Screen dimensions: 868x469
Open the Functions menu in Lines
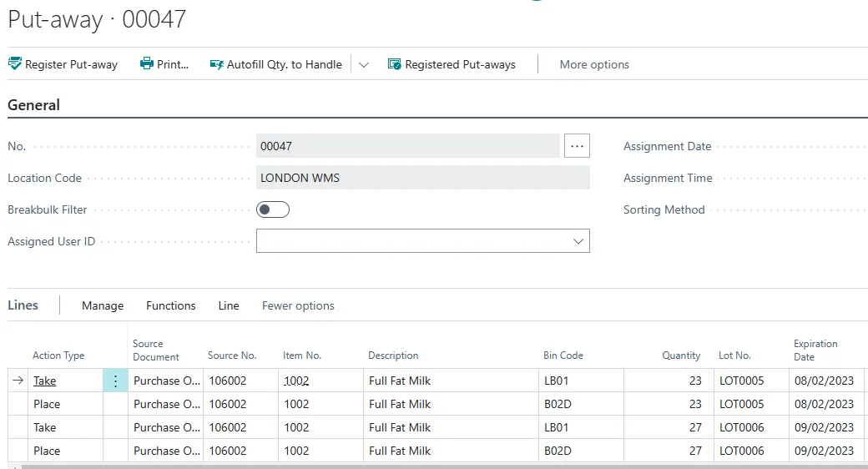coord(171,305)
